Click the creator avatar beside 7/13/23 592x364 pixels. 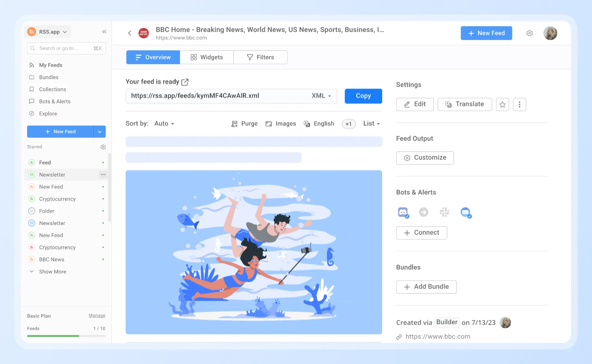pyautogui.click(x=505, y=323)
